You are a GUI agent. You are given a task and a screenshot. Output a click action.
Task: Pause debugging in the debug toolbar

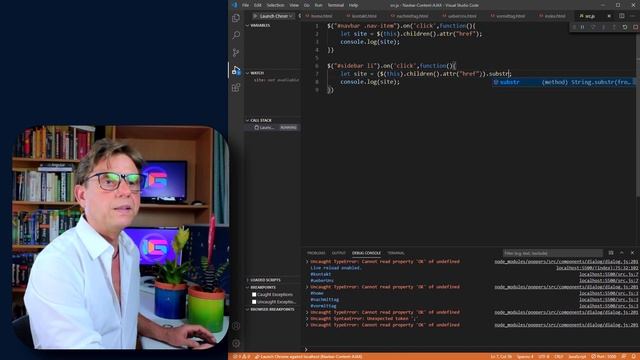(x=582, y=27)
